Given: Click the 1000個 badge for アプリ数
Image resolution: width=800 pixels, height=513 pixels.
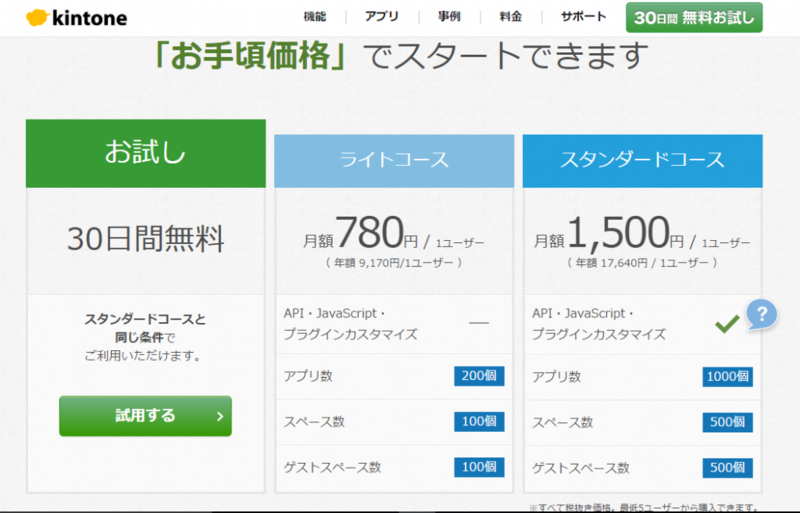Looking at the screenshot, I should (728, 377).
